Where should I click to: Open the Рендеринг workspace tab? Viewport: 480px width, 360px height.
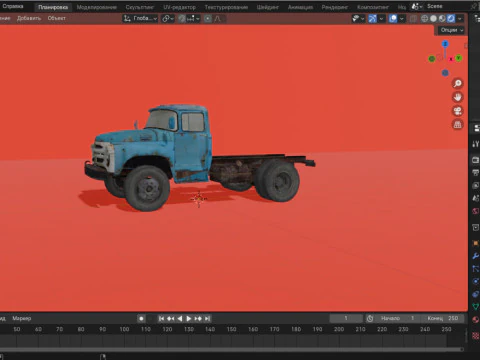click(335, 7)
